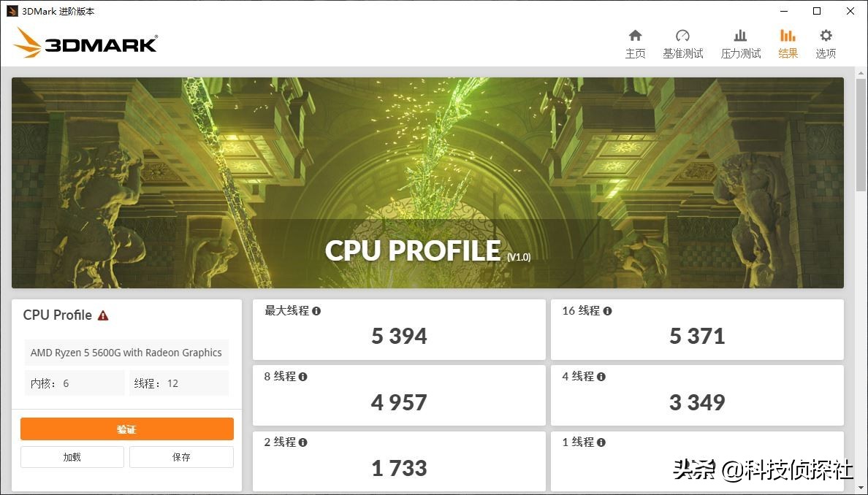Screen dimensions: 868x495
Task: Click the 保存 save button
Action: pyautogui.click(x=180, y=457)
